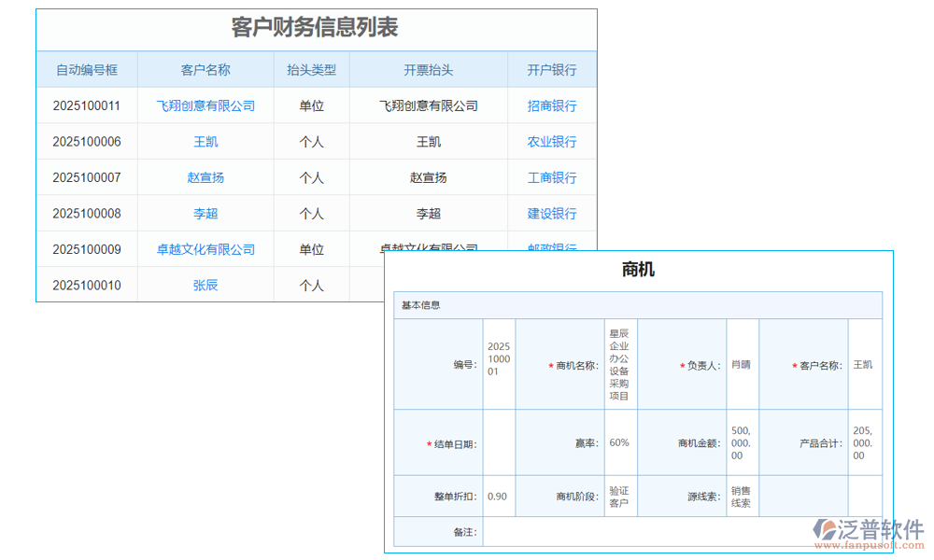Image resolution: width=934 pixels, height=560 pixels.
Task: Select the 建设银行 link
Action: (552, 213)
